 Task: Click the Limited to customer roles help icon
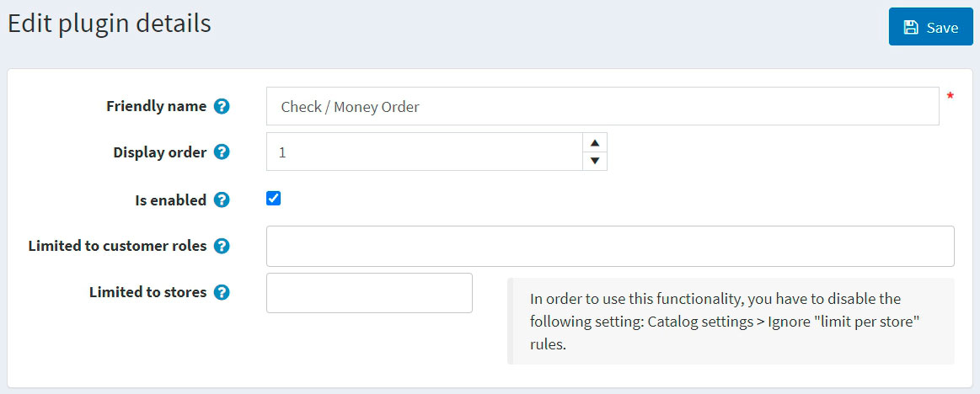222,247
